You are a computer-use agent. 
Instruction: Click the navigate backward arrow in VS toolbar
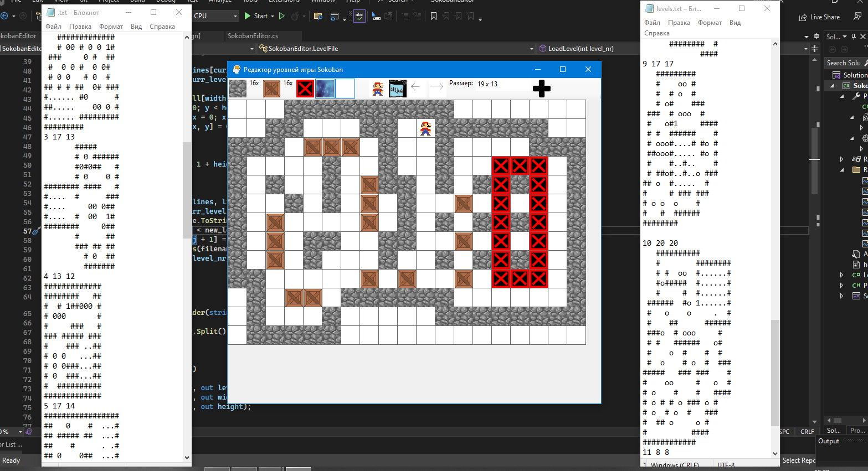coord(4,16)
